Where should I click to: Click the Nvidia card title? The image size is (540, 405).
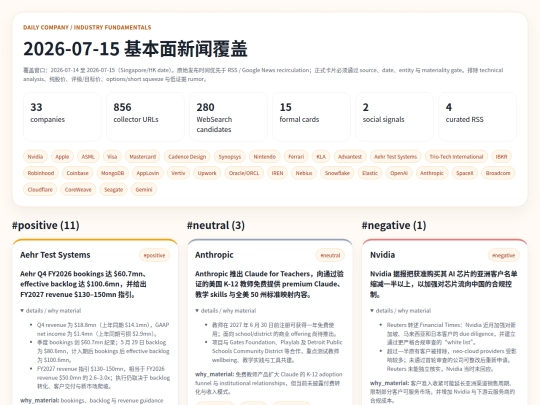click(x=383, y=255)
